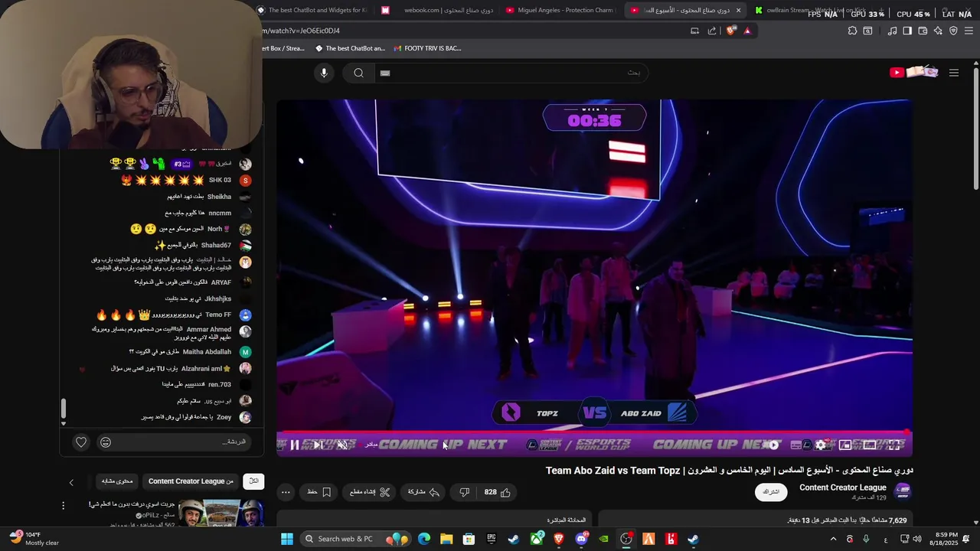Pause the YouTube video
This screenshot has width=980, height=551.
coord(295,445)
